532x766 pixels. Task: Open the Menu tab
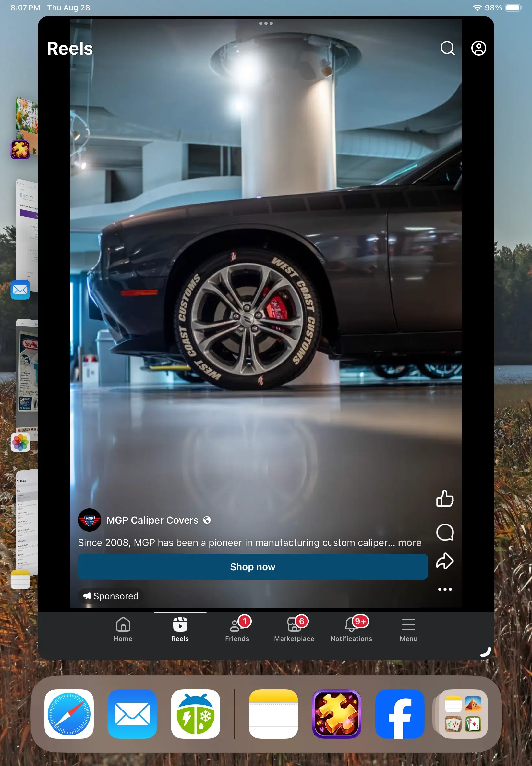coord(408,629)
